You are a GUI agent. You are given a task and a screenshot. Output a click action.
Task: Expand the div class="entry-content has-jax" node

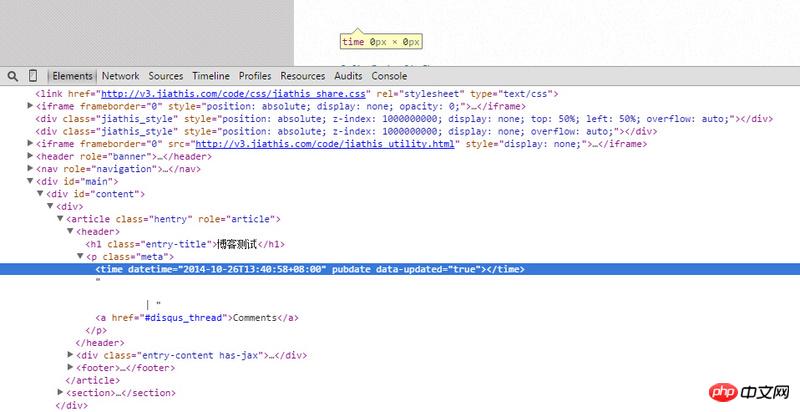(x=70, y=354)
